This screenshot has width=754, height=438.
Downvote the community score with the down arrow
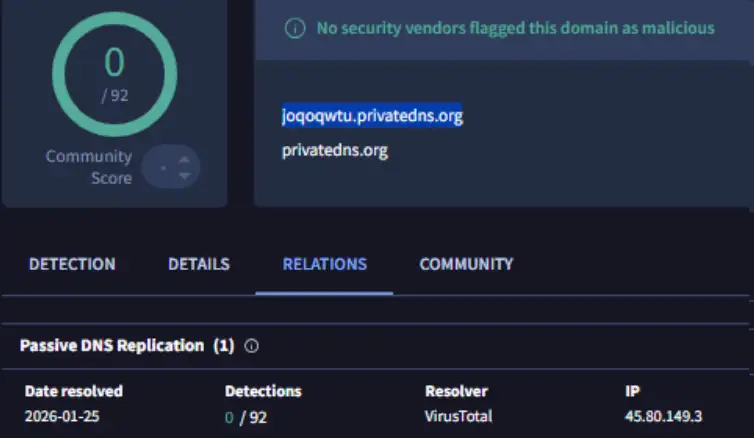click(183, 176)
